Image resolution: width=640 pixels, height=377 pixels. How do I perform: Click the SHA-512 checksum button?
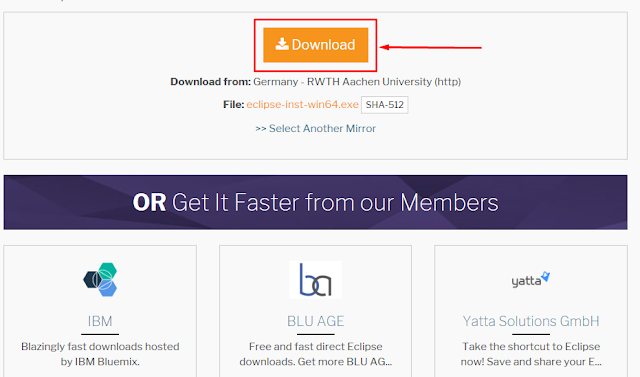pyautogui.click(x=384, y=105)
